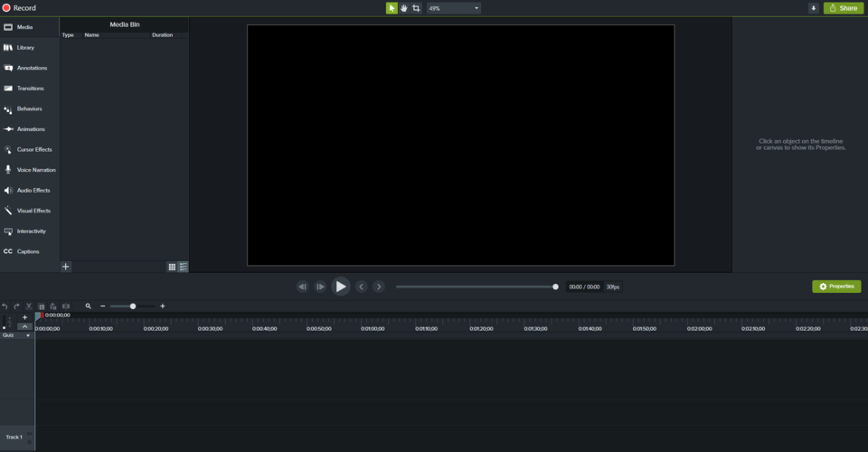Activate the Pan hand tool
The width and height of the screenshot is (868, 452).
[404, 8]
